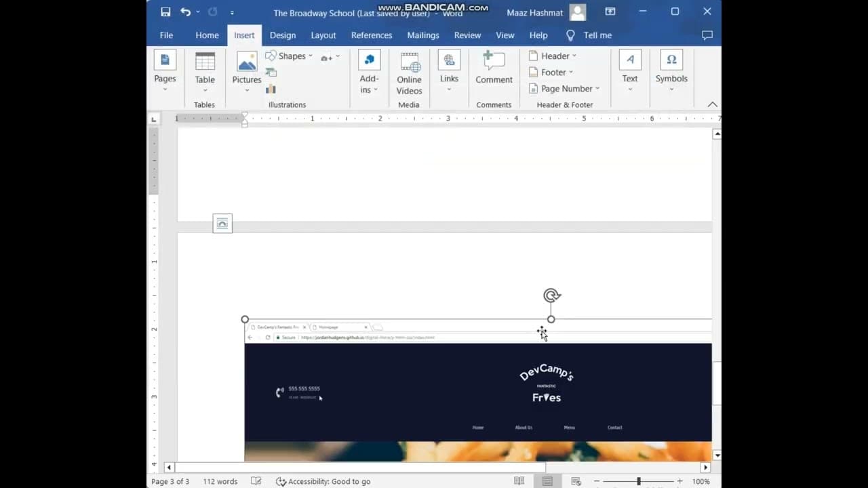Viewport: 868px width, 488px height.
Task: Insert a new Comment
Action: 494,68
